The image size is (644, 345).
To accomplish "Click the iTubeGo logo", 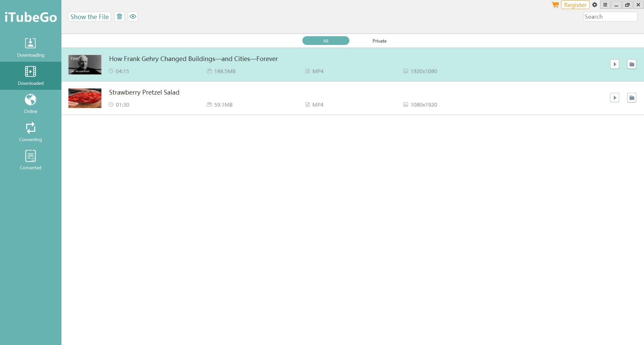I will (31, 17).
